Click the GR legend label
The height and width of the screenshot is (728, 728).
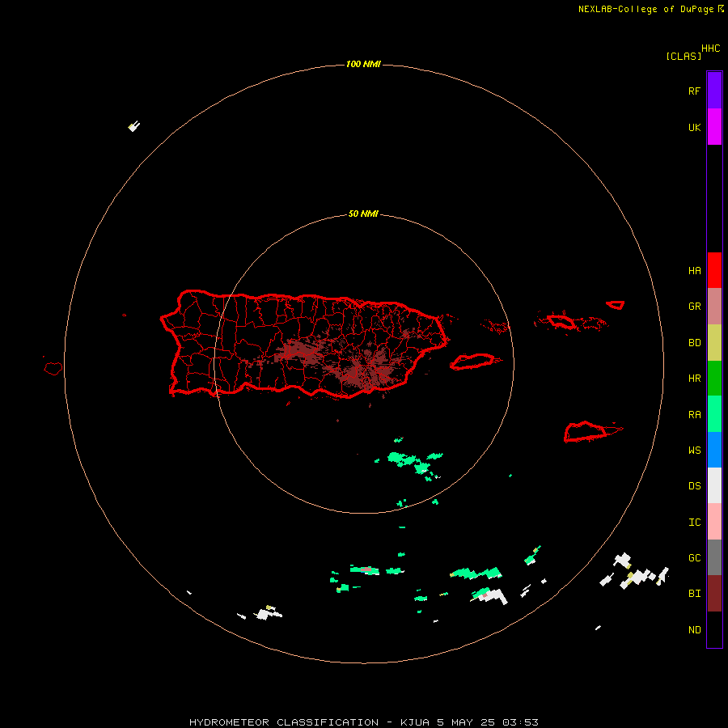(694, 307)
